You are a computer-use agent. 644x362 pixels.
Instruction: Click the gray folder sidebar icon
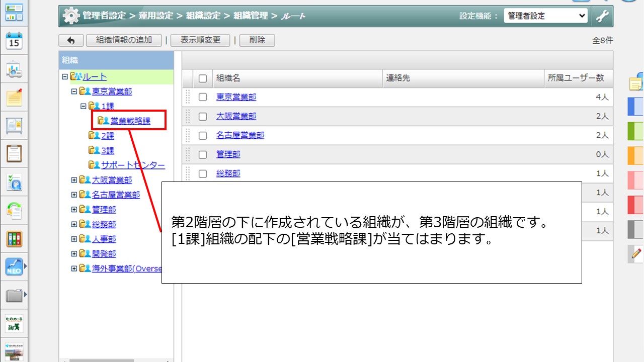click(x=14, y=296)
